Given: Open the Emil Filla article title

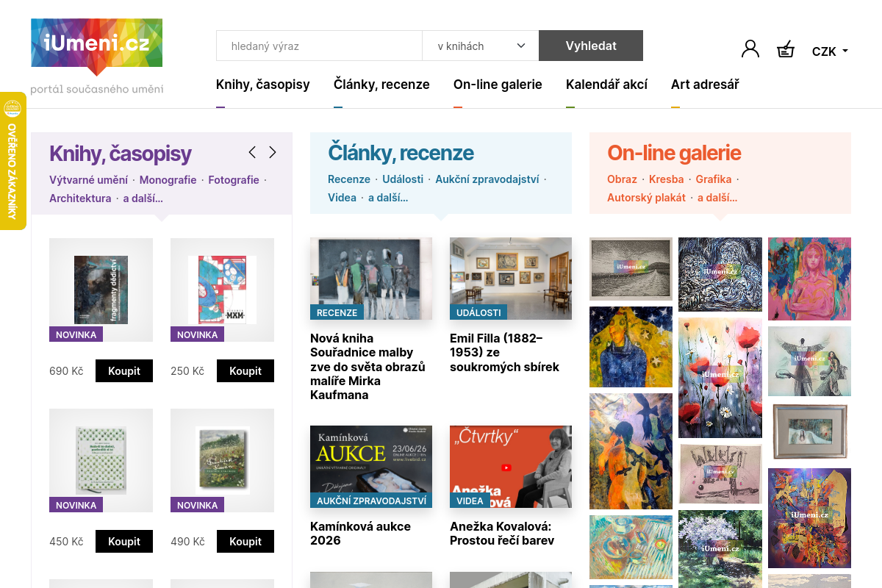Looking at the screenshot, I should (x=504, y=353).
